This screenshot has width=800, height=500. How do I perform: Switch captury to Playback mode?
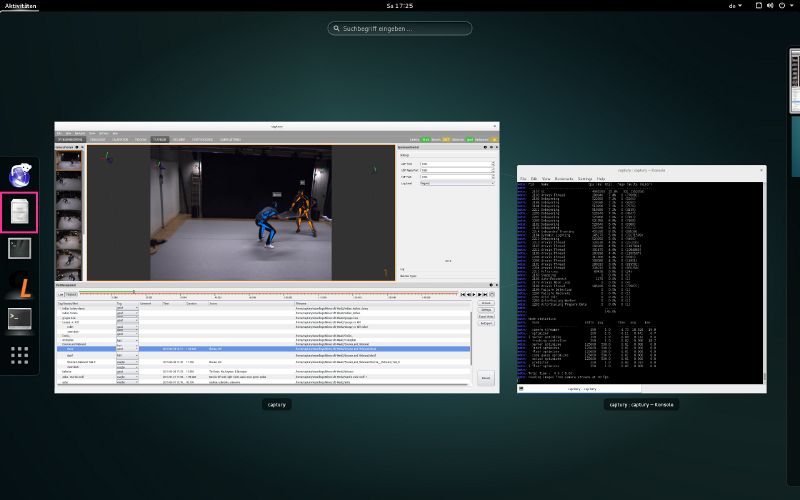(71, 294)
